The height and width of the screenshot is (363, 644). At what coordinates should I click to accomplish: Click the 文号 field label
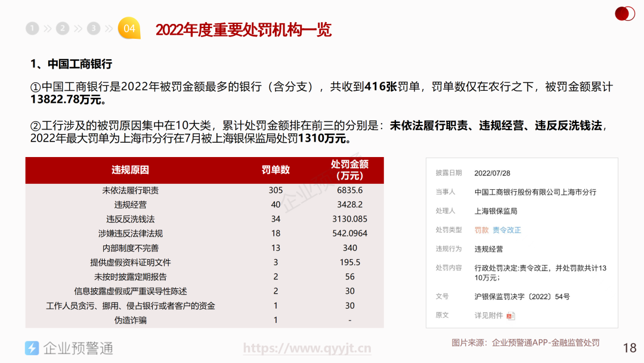tap(442, 296)
